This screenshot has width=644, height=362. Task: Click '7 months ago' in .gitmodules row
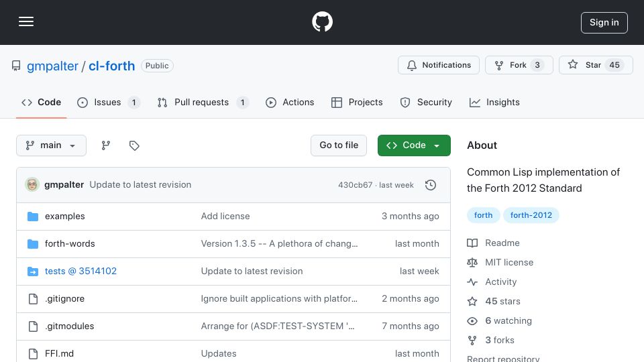click(x=411, y=326)
